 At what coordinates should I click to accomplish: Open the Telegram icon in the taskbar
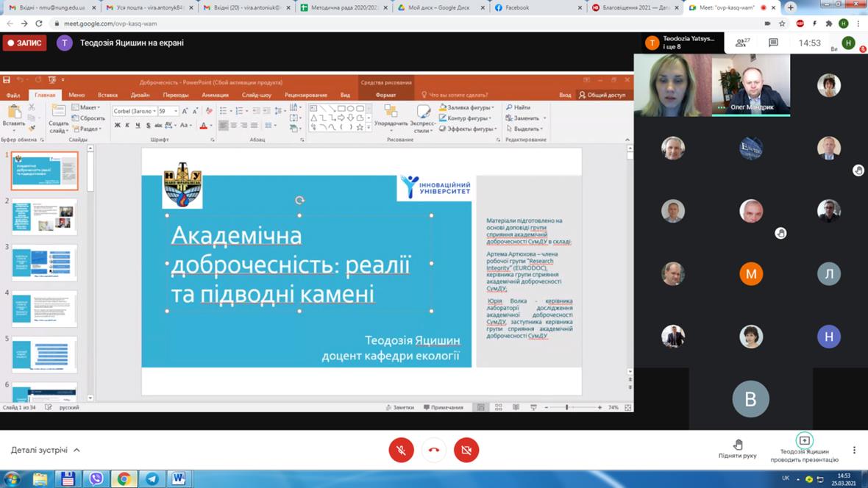[152, 479]
